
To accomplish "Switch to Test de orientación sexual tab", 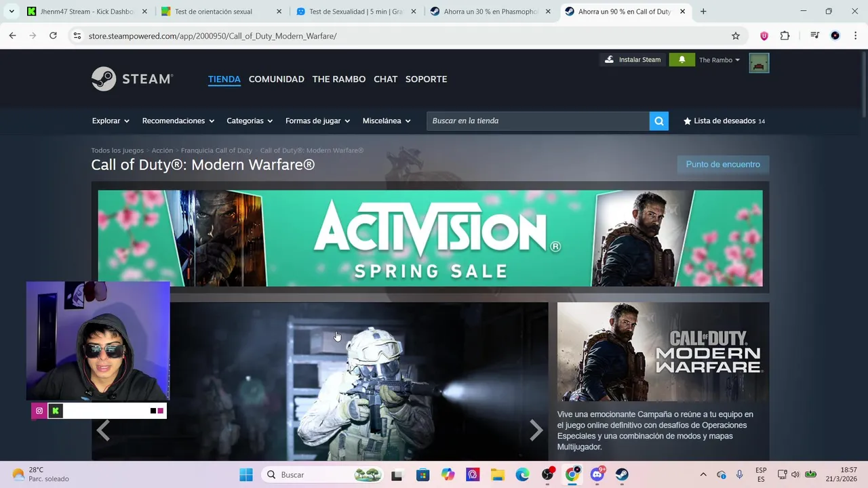I will [222, 12].
